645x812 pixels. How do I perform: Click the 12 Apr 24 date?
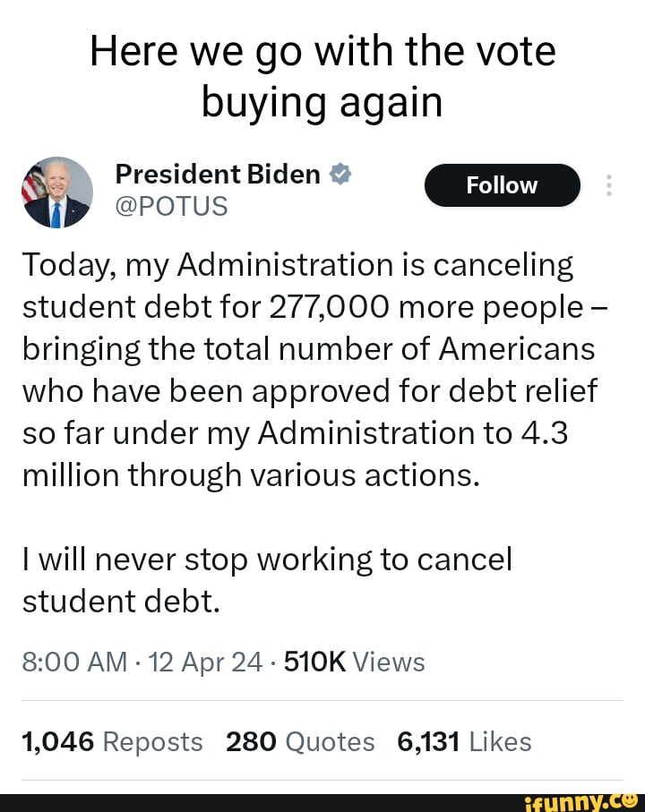(x=206, y=662)
